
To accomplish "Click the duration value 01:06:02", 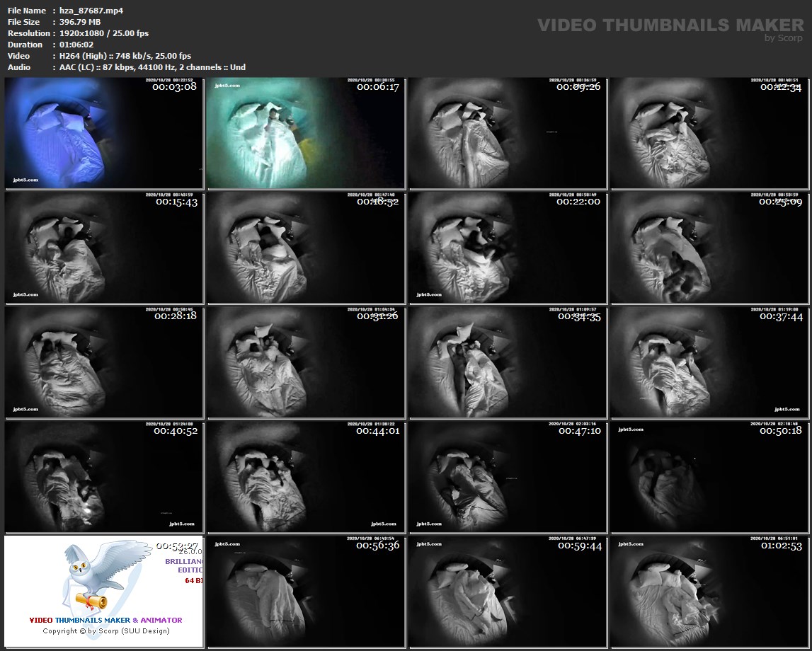I will tap(76, 45).
